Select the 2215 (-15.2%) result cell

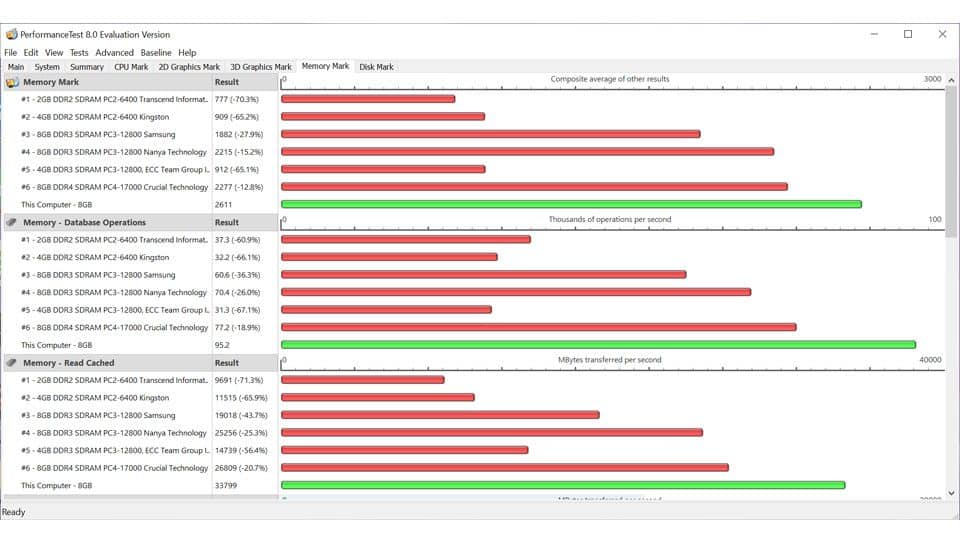click(239, 152)
